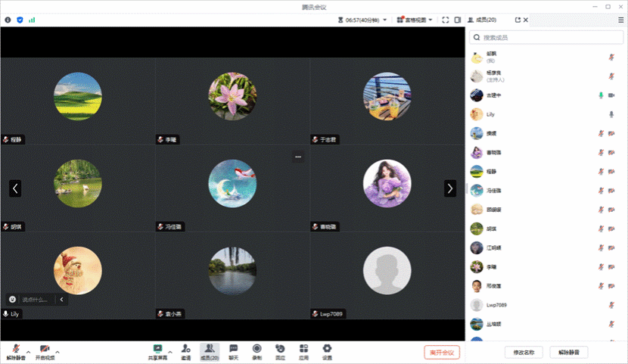Expand video options arrow beside camera
The image size is (628, 364).
[58, 352]
